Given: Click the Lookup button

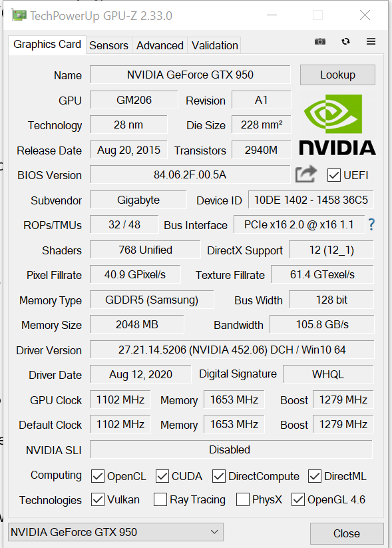Looking at the screenshot, I should (337, 75).
